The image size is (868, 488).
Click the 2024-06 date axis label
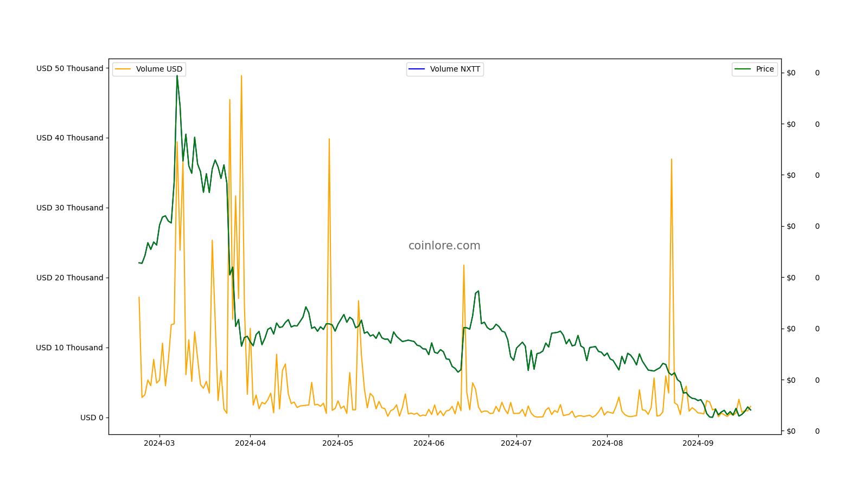click(429, 443)
